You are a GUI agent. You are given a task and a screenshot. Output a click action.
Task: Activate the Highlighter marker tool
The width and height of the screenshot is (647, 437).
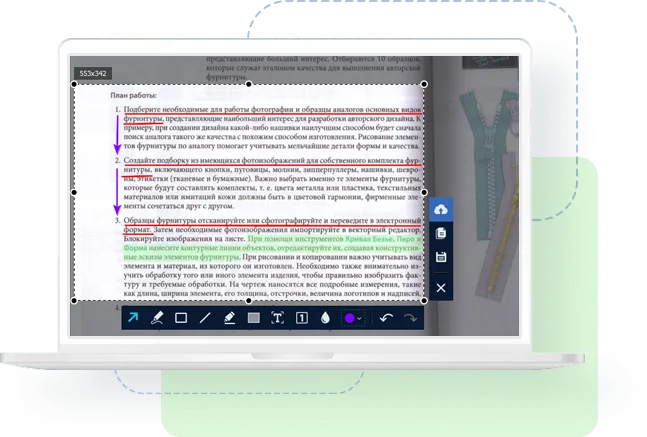click(x=229, y=318)
